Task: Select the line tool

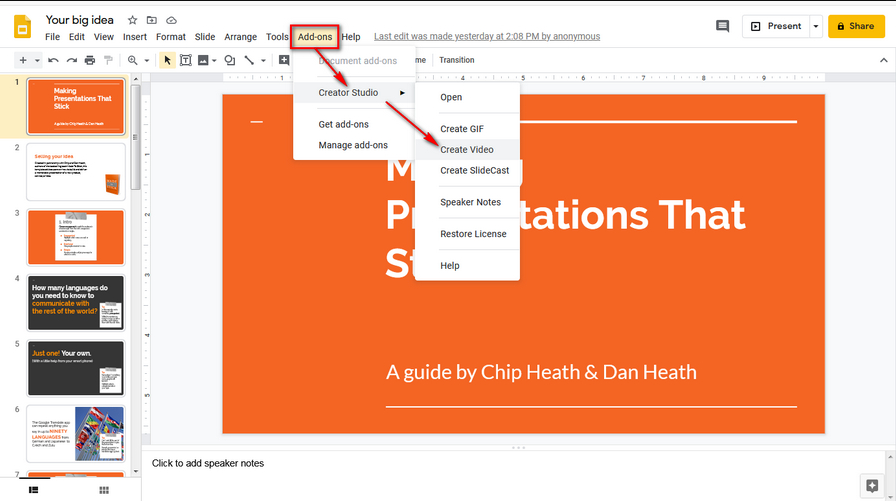Action: click(x=249, y=60)
